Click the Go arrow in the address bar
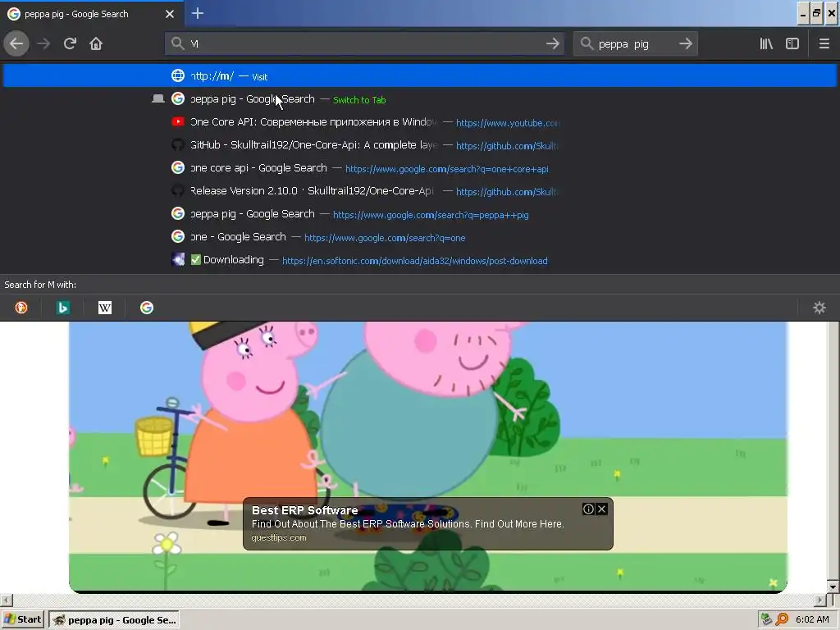The height and width of the screenshot is (630, 840). tap(553, 43)
